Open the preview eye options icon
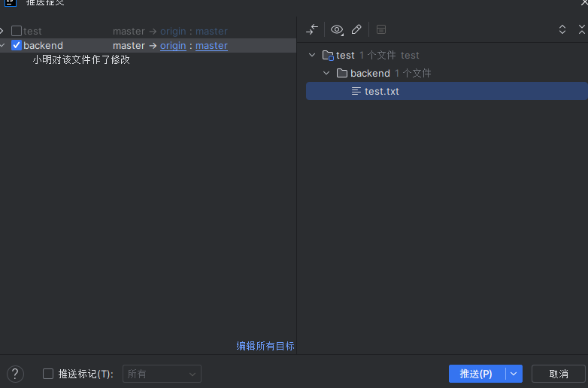Screen dimensions: 588x388 point(337,29)
